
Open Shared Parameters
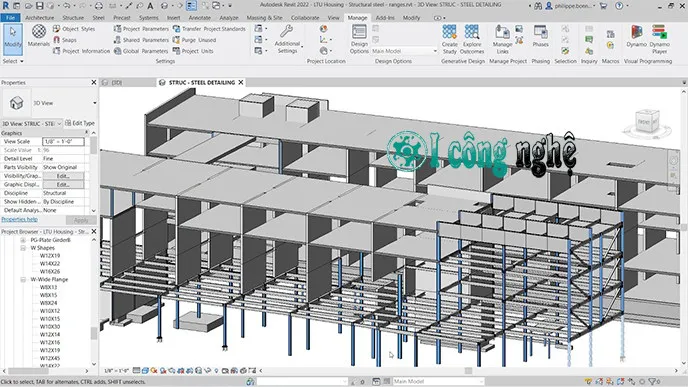(141, 40)
